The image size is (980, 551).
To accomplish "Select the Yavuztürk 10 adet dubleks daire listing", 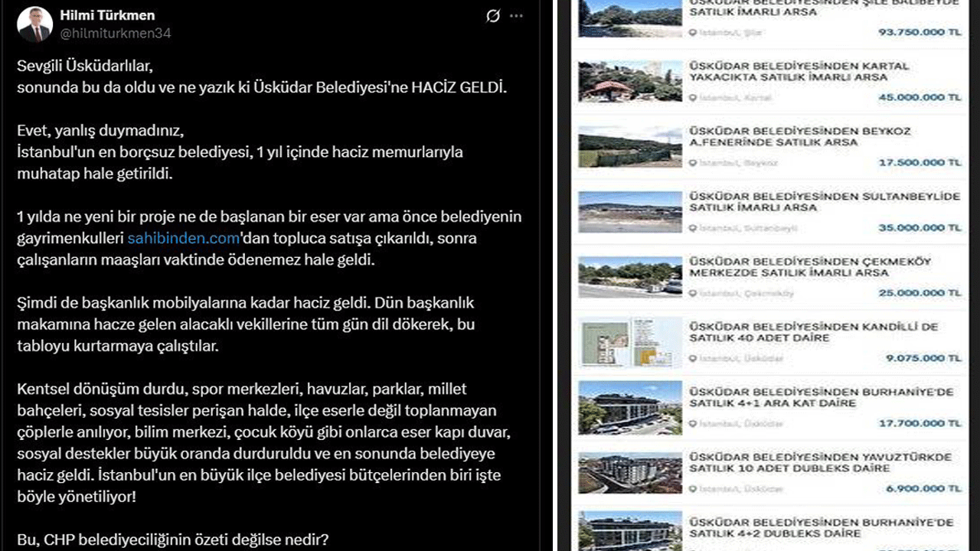I will [x=820, y=462].
